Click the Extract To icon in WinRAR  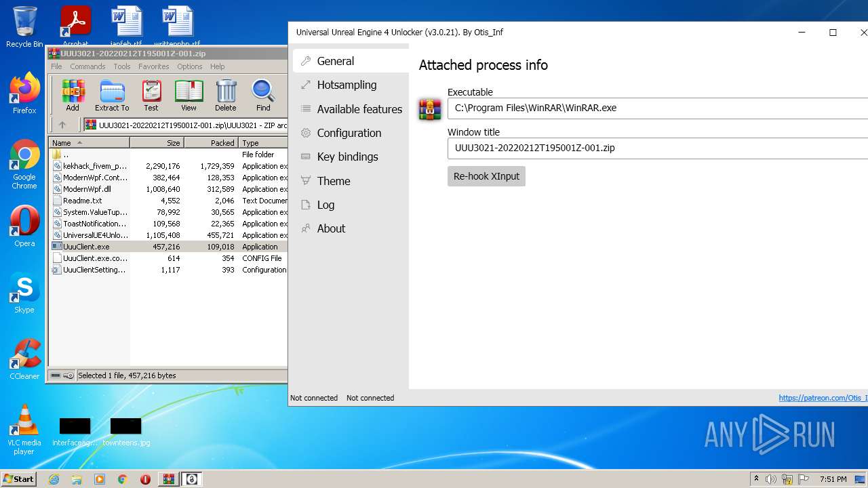112,96
